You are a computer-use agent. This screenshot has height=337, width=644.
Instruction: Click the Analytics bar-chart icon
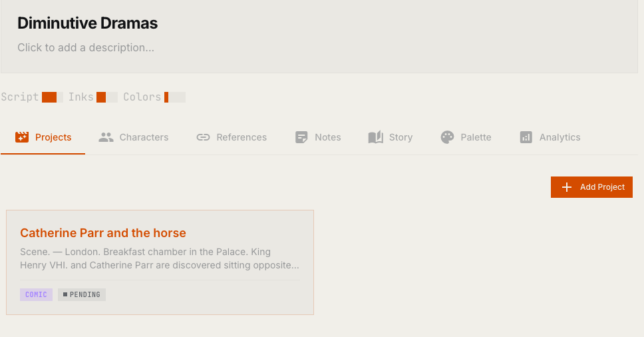[x=526, y=137]
